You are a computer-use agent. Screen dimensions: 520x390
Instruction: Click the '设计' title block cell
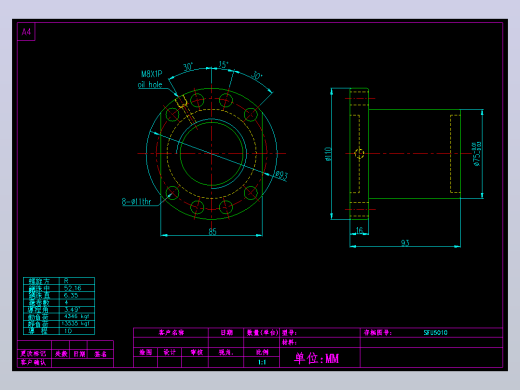[170, 352]
